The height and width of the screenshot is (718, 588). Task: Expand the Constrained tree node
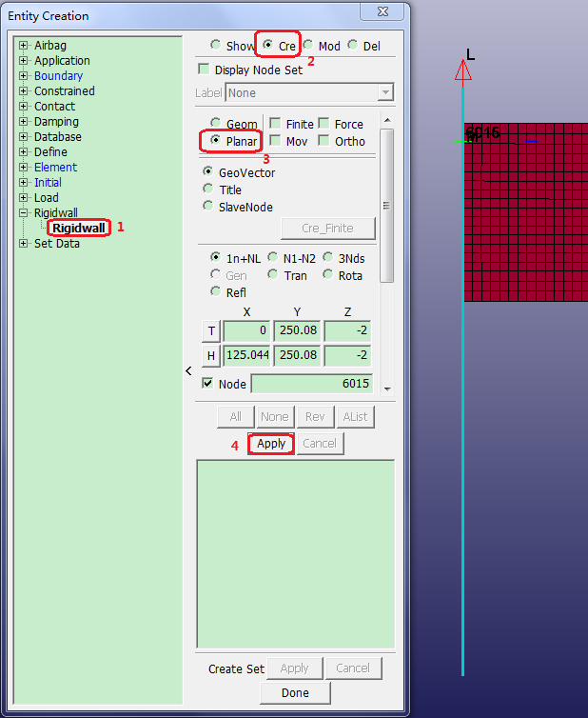(23, 91)
